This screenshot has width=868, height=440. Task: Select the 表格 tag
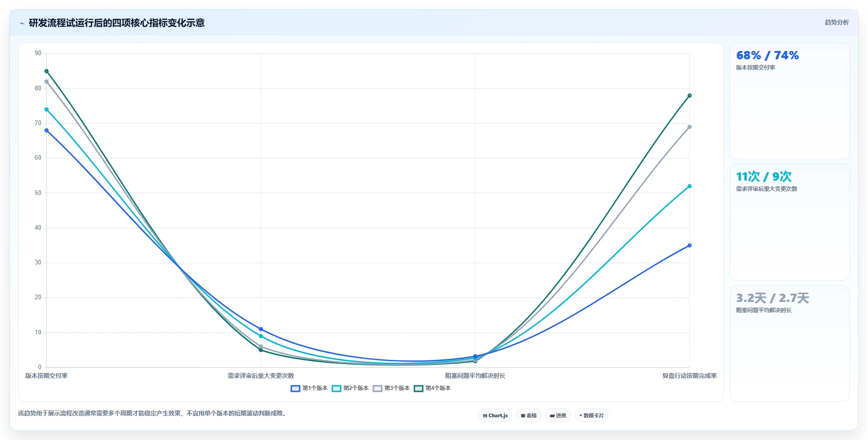pos(528,415)
